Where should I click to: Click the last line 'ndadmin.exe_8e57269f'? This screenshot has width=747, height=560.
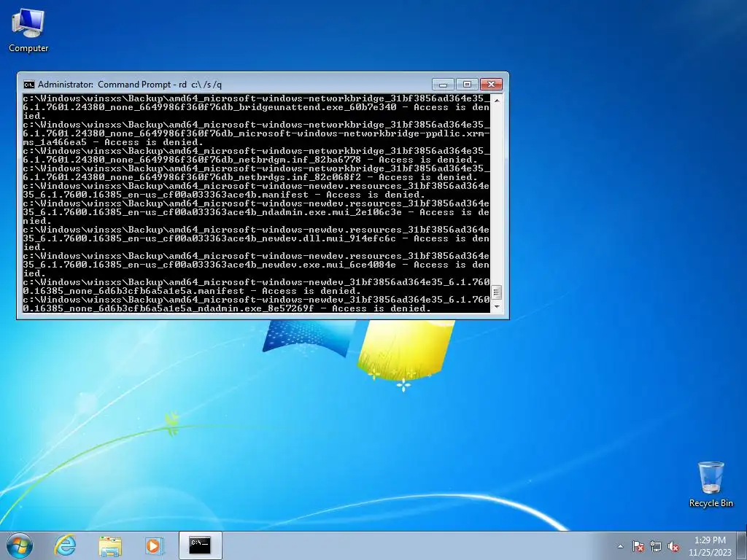[x=227, y=308]
